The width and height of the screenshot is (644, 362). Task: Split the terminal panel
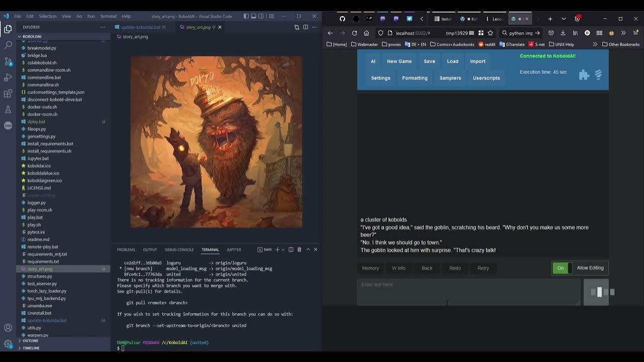coord(291,249)
